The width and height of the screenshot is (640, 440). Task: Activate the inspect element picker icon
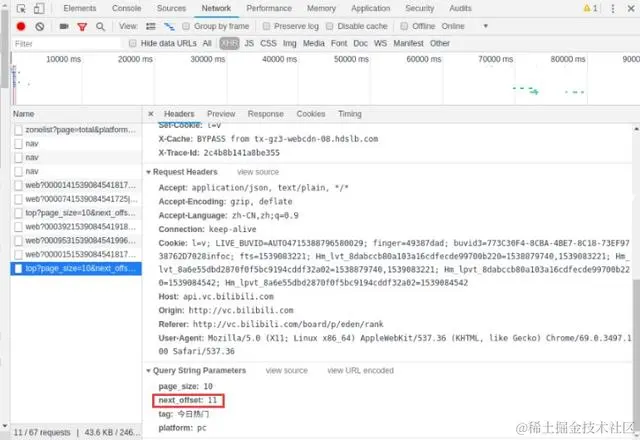click(x=21, y=9)
